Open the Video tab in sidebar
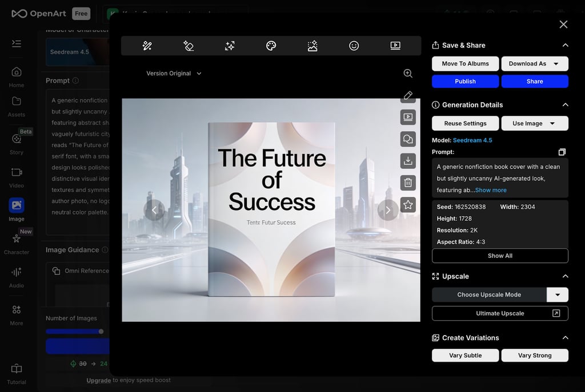This screenshot has width=585, height=392. [x=17, y=177]
